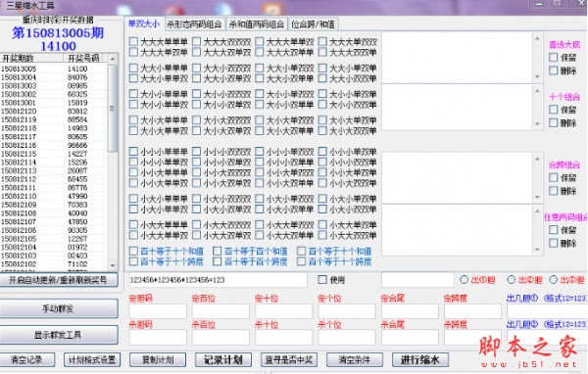Focus the 杀百位 input field
Viewport: 588px width, 374px height.
click(x=220, y=338)
